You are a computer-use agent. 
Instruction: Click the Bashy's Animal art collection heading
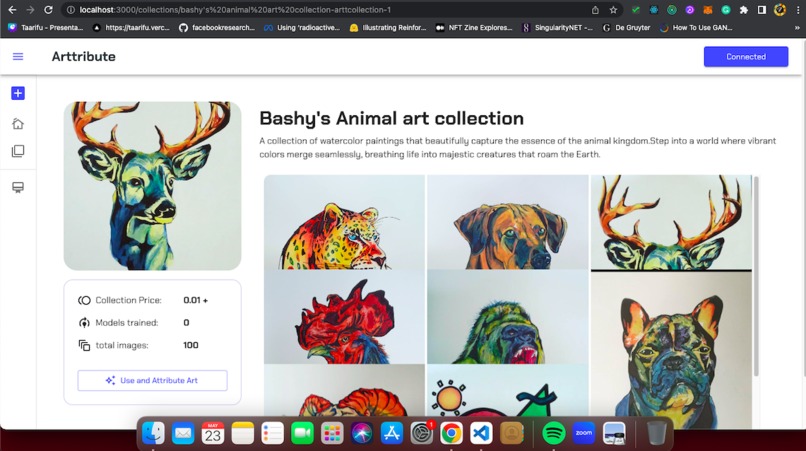tap(391, 118)
